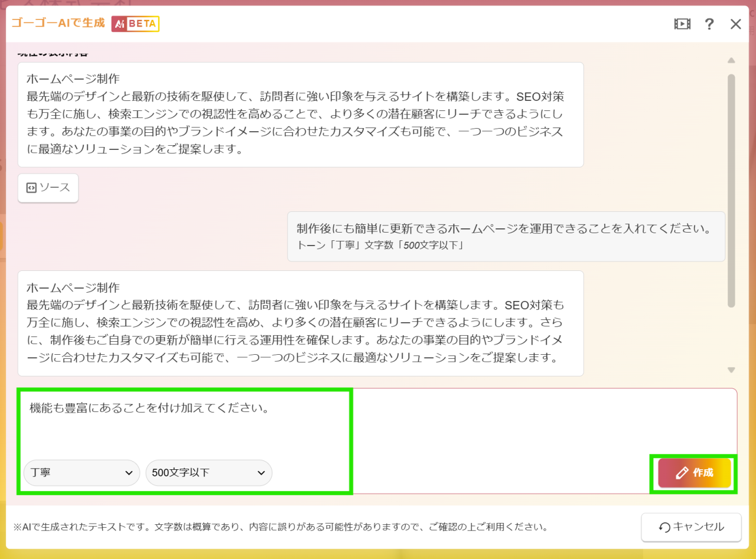Click the scrollbar up arrow
The image size is (756, 559).
click(x=731, y=61)
